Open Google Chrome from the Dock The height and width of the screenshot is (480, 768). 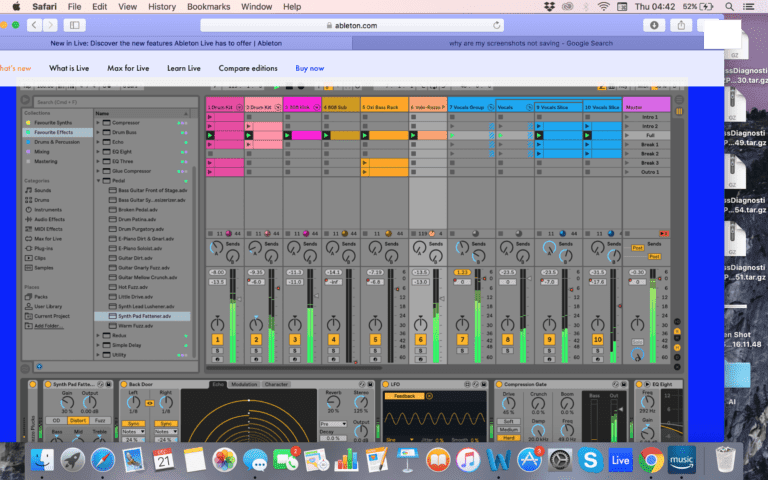(x=650, y=460)
